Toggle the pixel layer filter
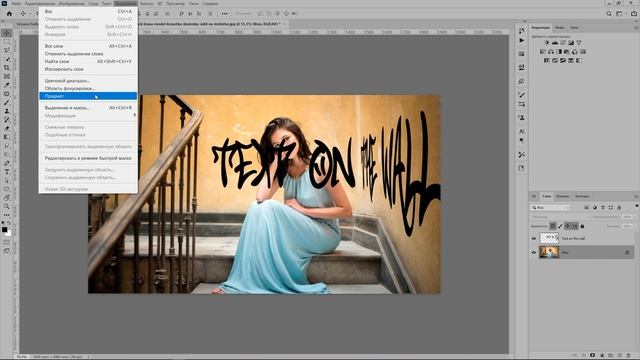 point(587,207)
